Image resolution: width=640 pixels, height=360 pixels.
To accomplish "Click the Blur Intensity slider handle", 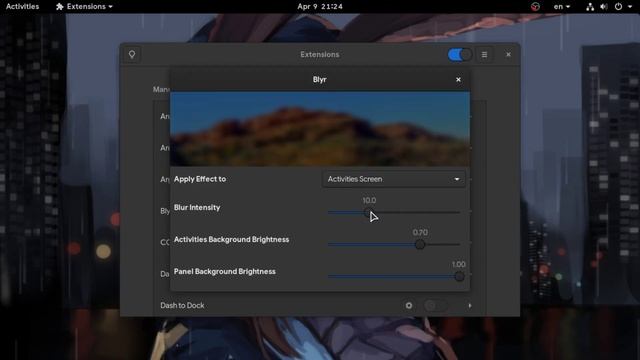I will pyautogui.click(x=369, y=213).
